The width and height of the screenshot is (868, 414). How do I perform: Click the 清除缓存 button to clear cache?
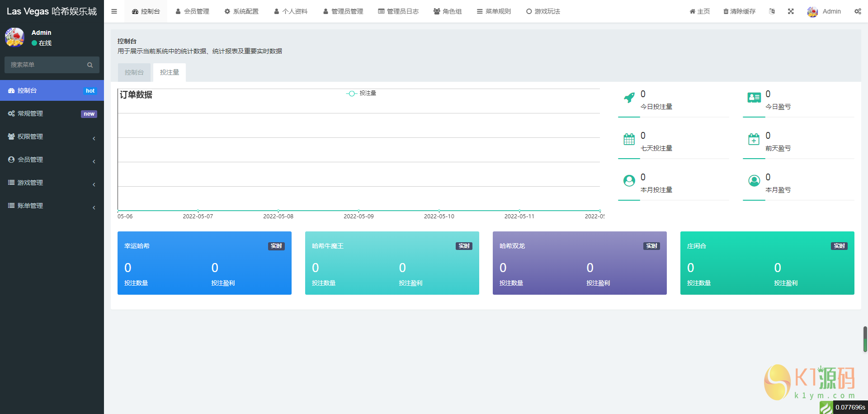click(739, 11)
